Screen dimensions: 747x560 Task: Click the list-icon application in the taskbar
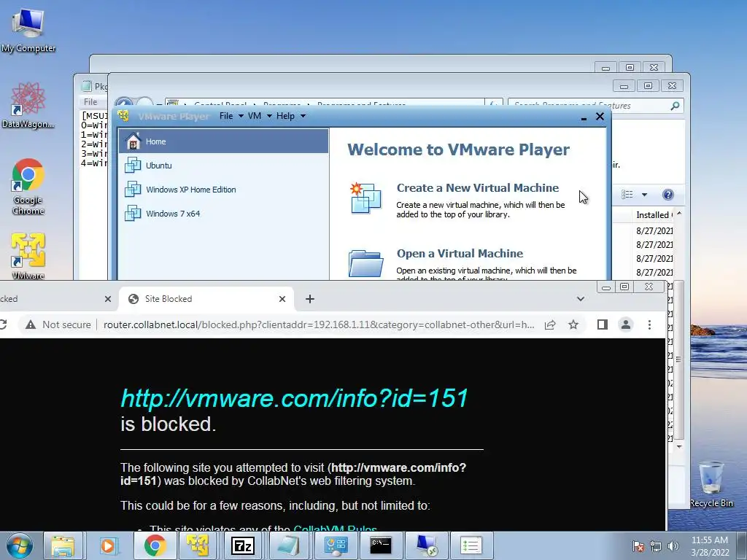tap(471, 545)
